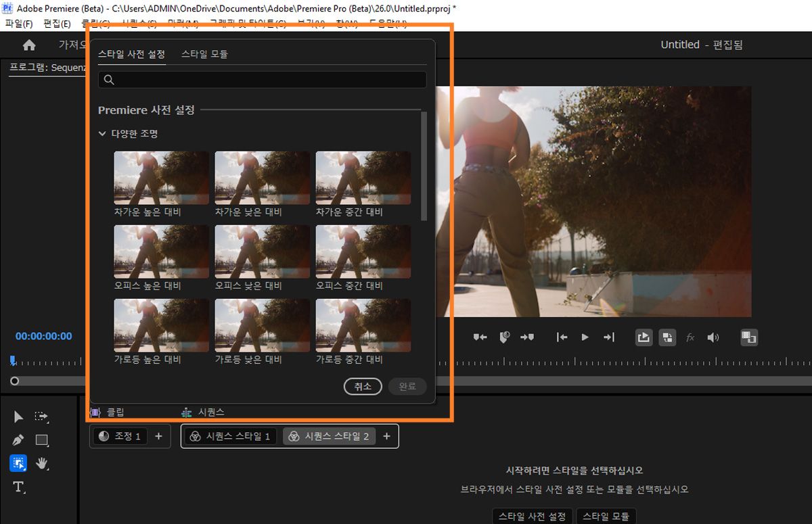Play the program monitor video
The height and width of the screenshot is (524, 812).
[x=585, y=337]
